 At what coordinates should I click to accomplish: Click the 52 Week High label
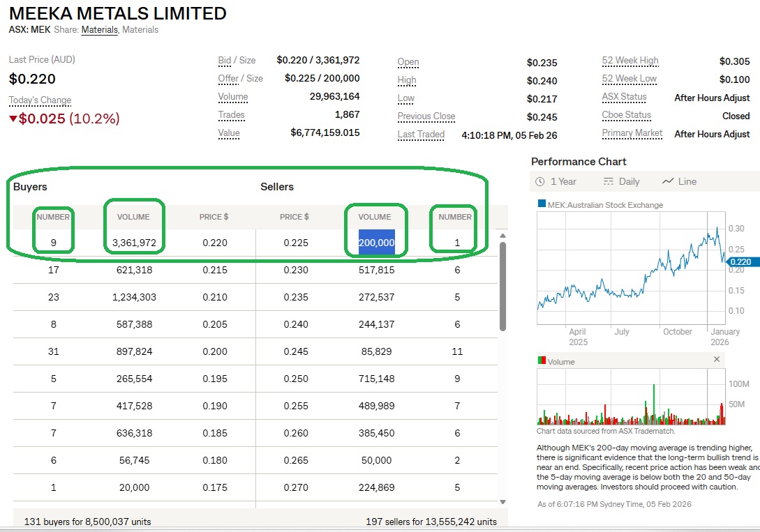pos(630,61)
